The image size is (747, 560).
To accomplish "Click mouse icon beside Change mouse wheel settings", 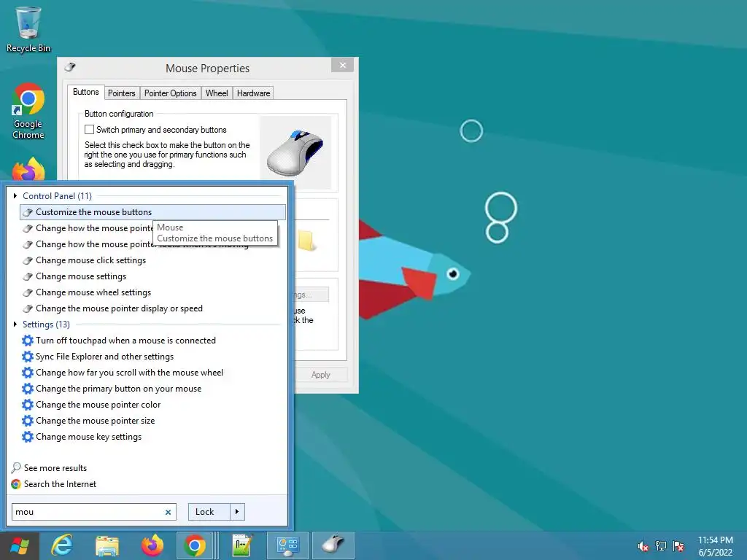I will [x=28, y=293].
